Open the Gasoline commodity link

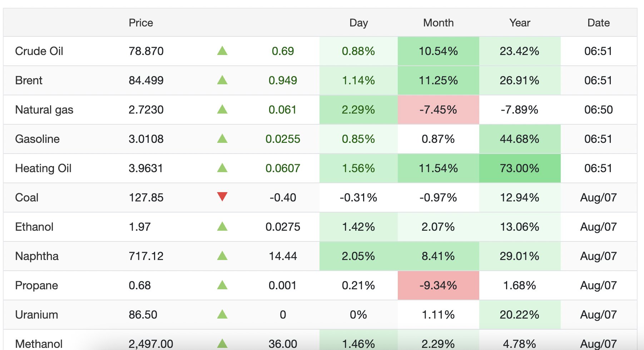tap(37, 139)
